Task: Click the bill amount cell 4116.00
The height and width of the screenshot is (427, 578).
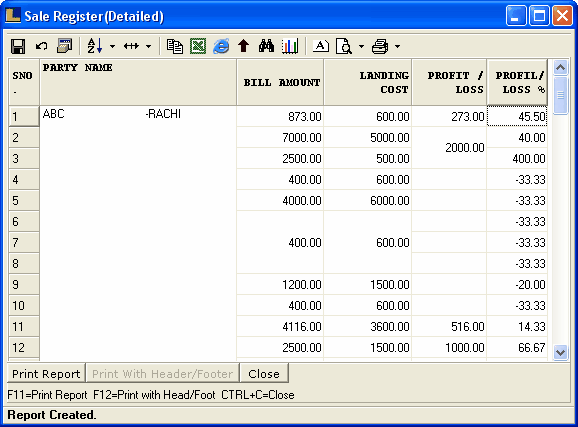Action: tap(280, 327)
